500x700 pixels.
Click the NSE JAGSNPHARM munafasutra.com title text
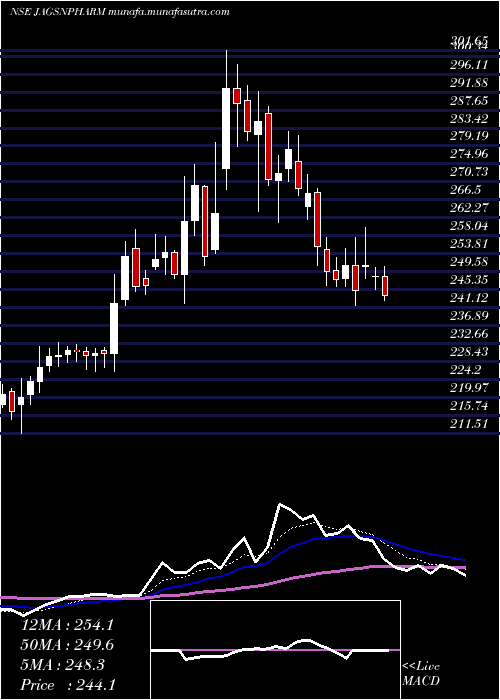120,12
